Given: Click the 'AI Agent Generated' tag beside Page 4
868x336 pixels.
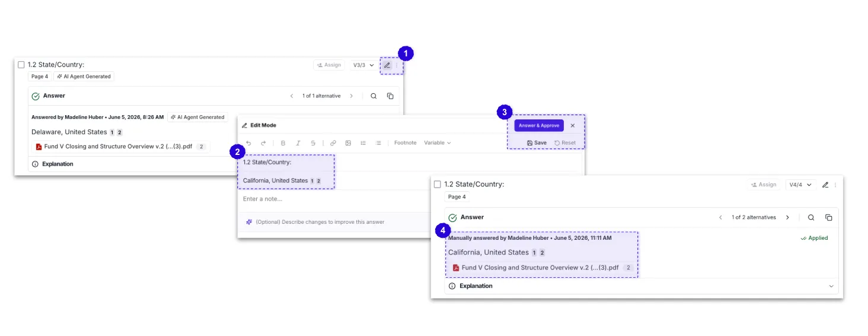Looking at the screenshot, I should pyautogui.click(x=84, y=77).
